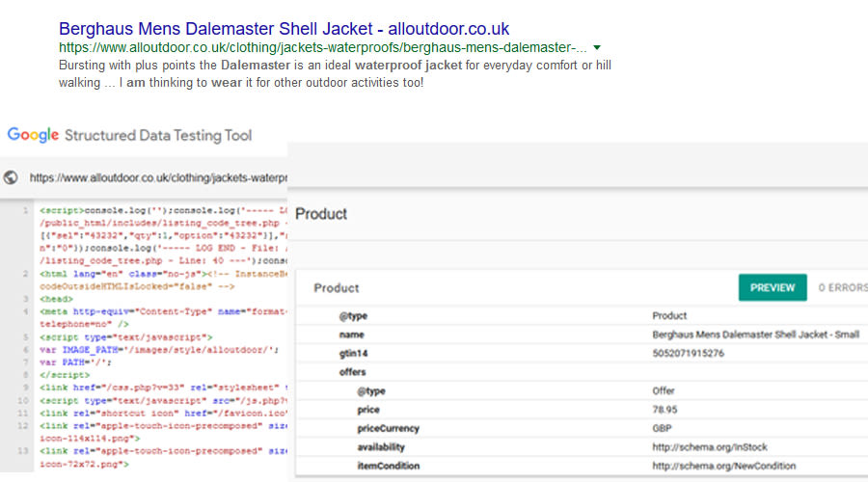Click the meta http-equiv Content-Type code line
This screenshot has width=868, height=482.
click(x=163, y=311)
